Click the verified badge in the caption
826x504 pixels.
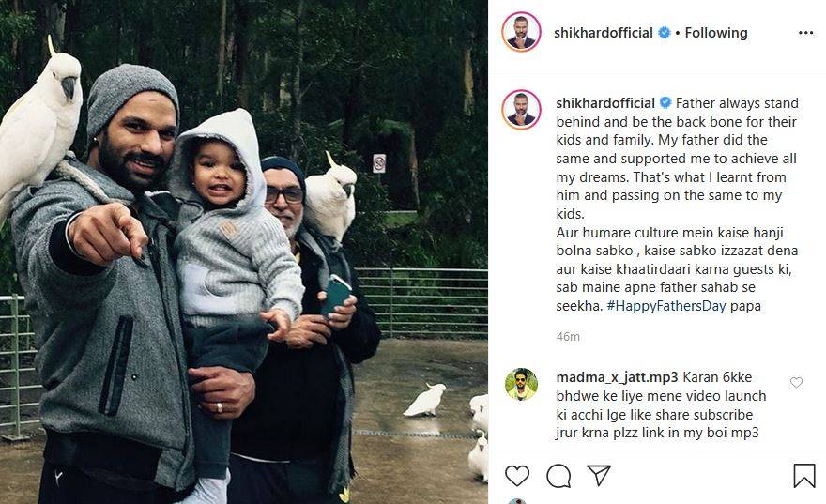point(665,102)
